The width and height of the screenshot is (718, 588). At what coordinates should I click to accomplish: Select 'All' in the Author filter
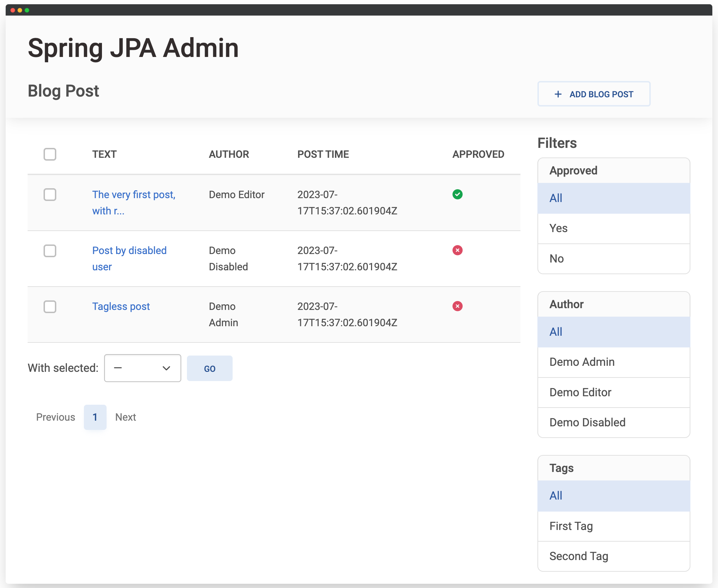(614, 332)
